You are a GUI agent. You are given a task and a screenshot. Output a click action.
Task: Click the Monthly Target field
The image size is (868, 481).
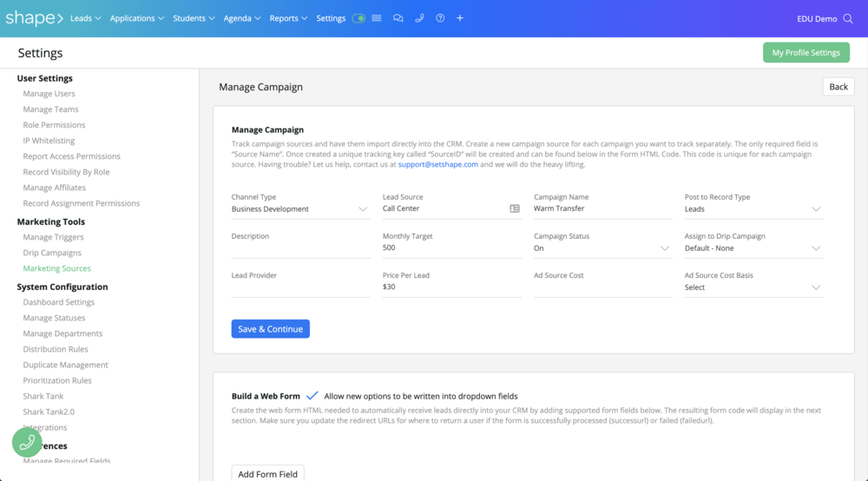[x=451, y=248]
